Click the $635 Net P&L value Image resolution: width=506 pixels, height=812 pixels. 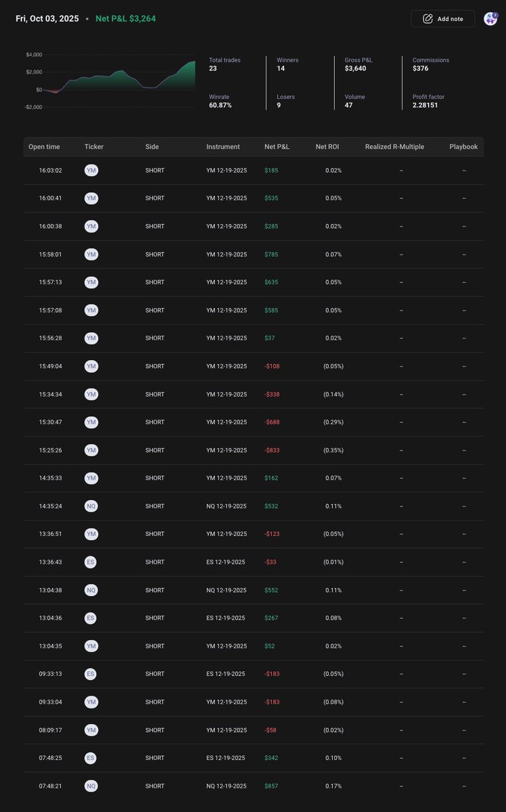271,282
